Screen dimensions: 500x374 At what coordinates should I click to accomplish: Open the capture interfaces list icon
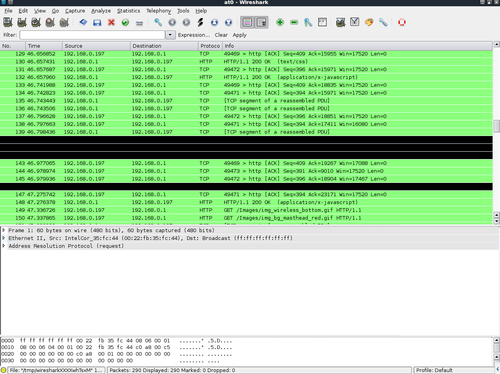click(x=8, y=22)
